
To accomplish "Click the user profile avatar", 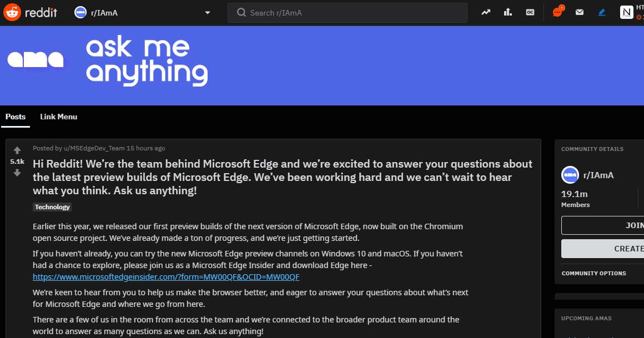I will click(x=626, y=12).
